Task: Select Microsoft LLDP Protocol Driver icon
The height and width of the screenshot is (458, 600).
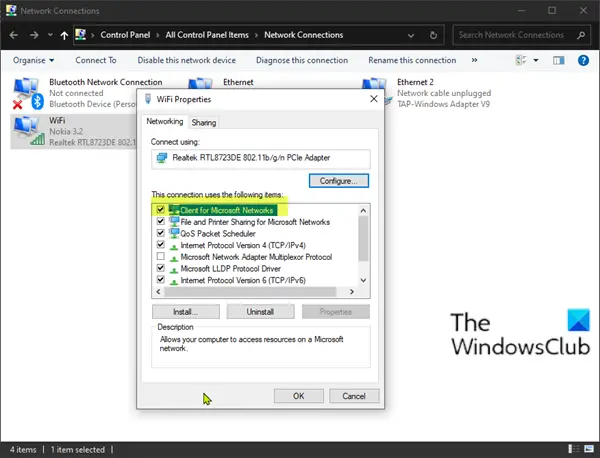Action: tap(173, 269)
